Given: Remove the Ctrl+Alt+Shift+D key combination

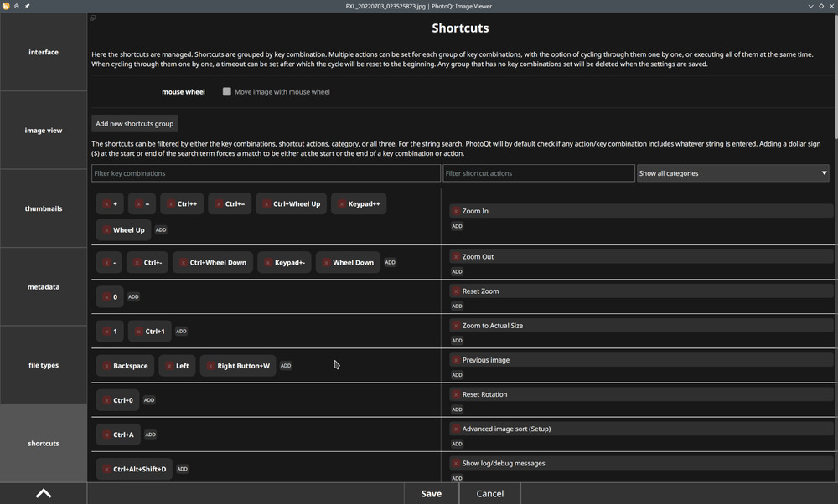Looking at the screenshot, I should 107,470.
